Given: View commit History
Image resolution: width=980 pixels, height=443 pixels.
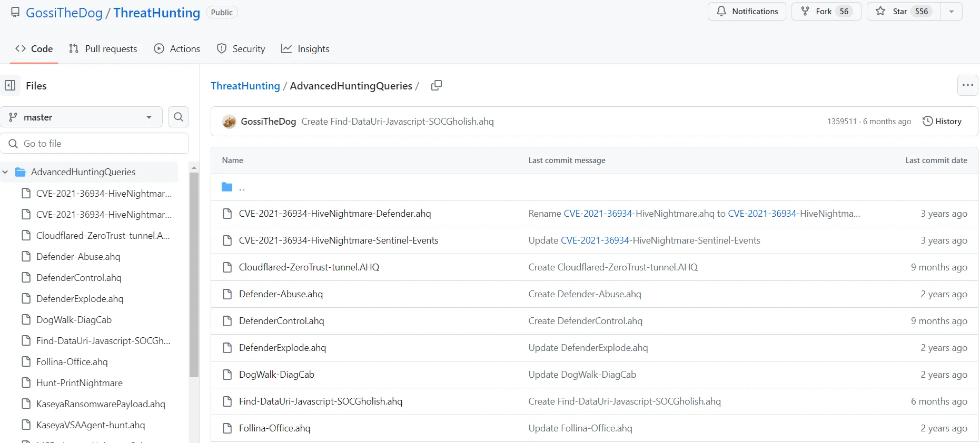Looking at the screenshot, I should (x=942, y=122).
